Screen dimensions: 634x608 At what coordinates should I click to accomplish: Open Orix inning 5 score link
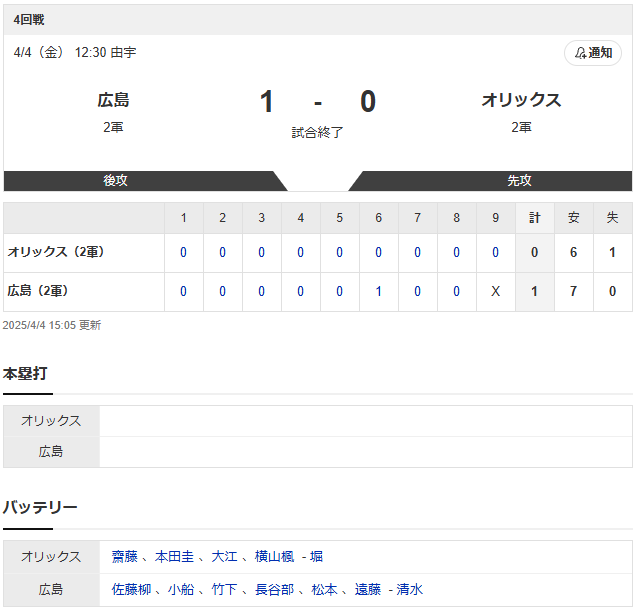(340, 253)
